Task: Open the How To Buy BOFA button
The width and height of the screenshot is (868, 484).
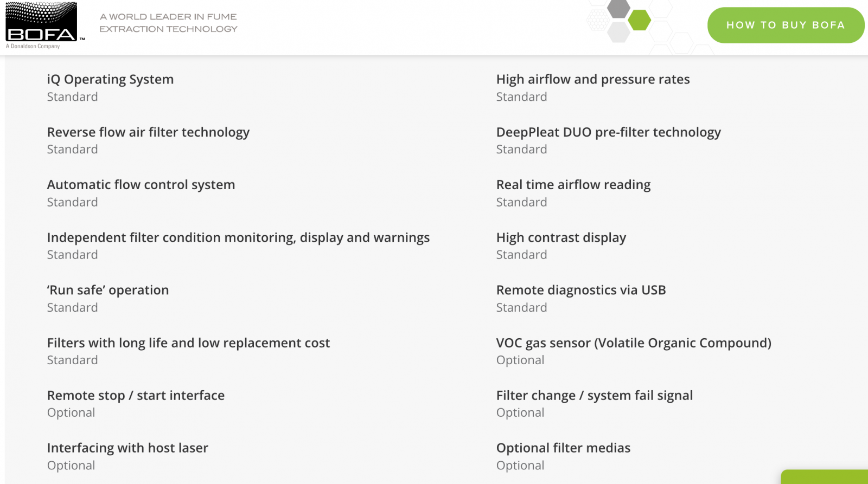Action: pos(786,25)
